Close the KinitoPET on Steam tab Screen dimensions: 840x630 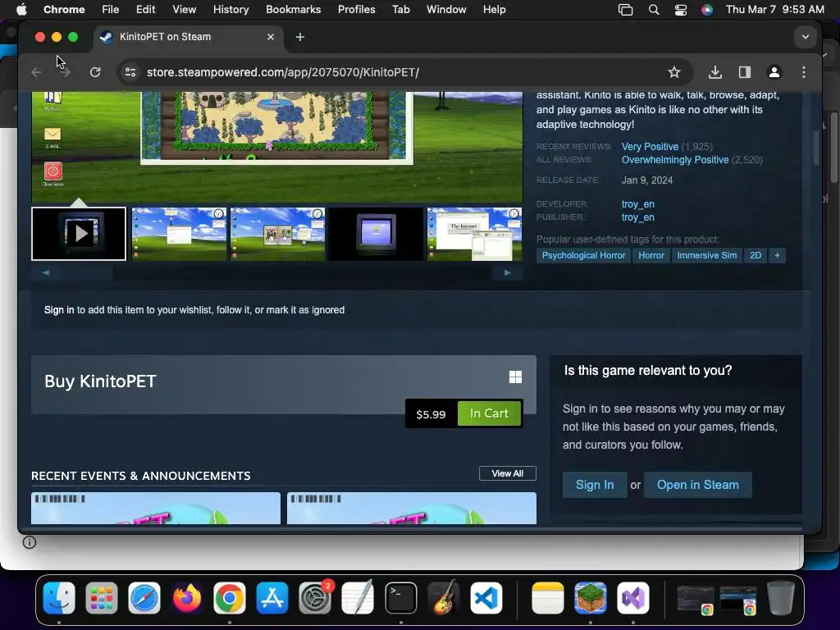coord(271,37)
